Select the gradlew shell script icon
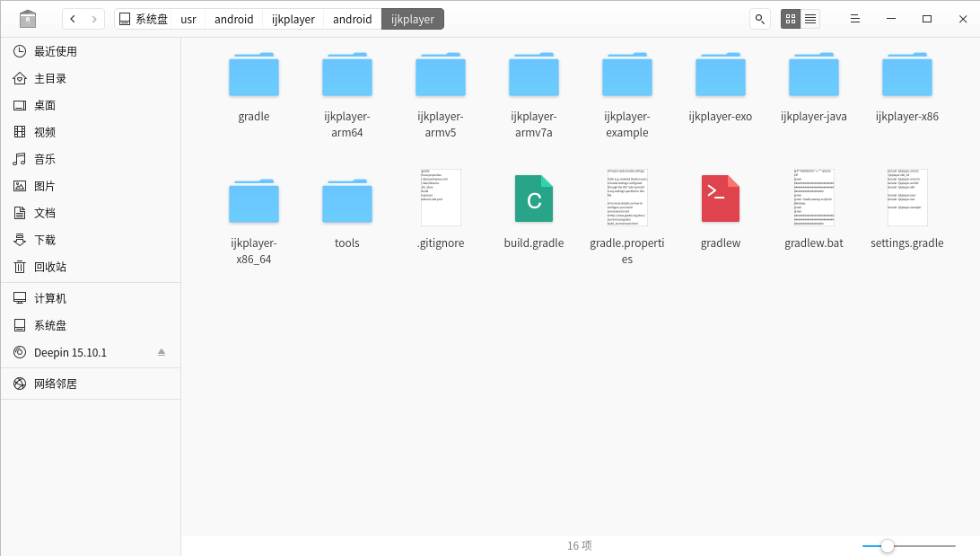The width and height of the screenshot is (980, 556). point(720,199)
